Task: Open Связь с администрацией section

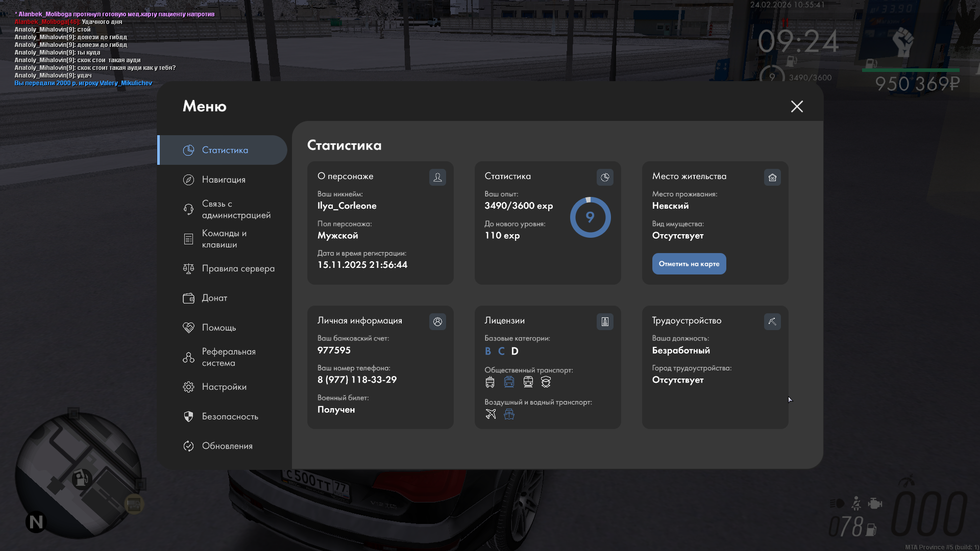Action: tap(236, 209)
